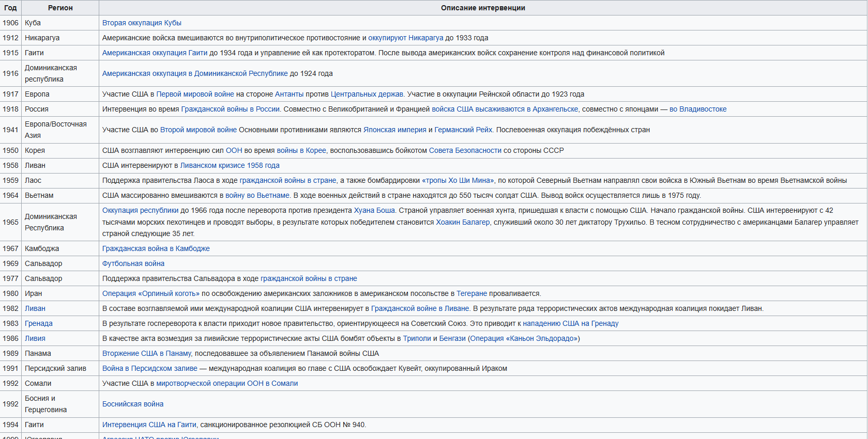Viewport: 868px width, 439px height.
Task: Follow the 'оккупируют Никарагуа' link
Action: 406,38
